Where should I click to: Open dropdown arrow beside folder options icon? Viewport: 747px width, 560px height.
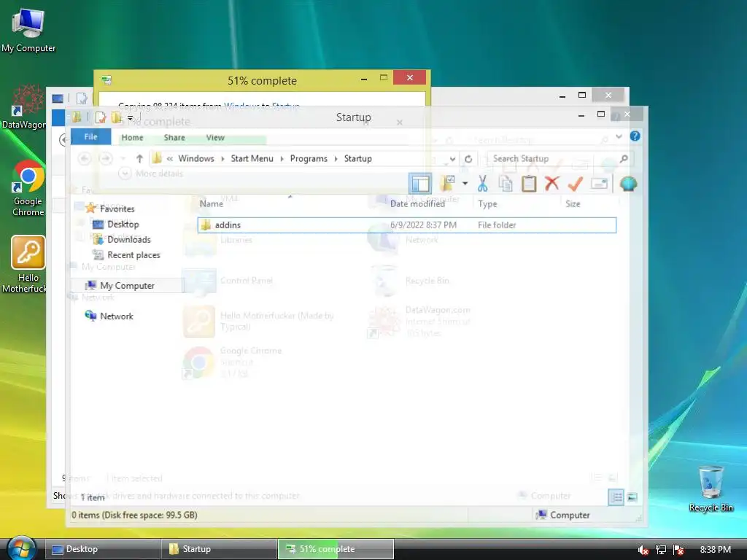coord(465,183)
